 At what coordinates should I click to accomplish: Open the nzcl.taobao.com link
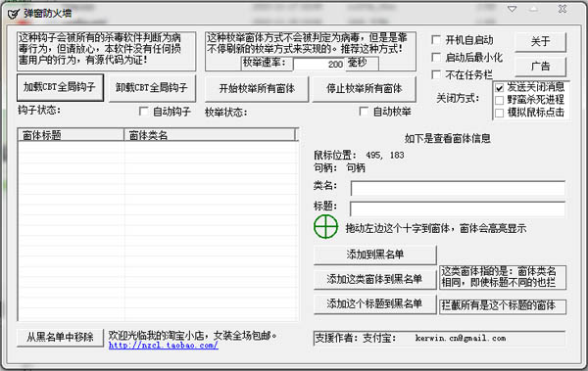[x=164, y=346]
